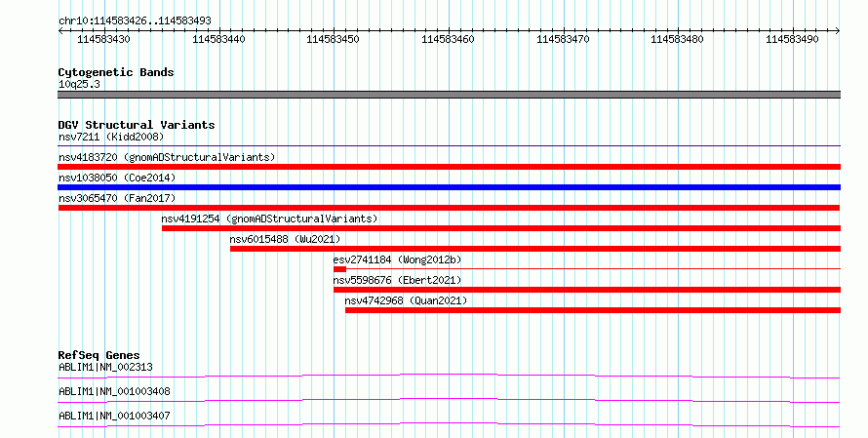Open gene label ABLIM1|NM_001003407
The height and width of the screenshot is (438, 868).
114,416
